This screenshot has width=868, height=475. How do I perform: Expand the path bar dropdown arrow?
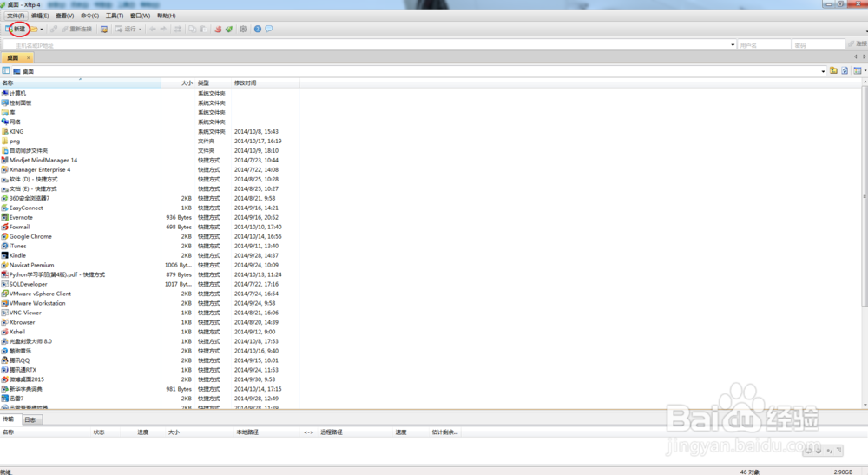pos(823,71)
